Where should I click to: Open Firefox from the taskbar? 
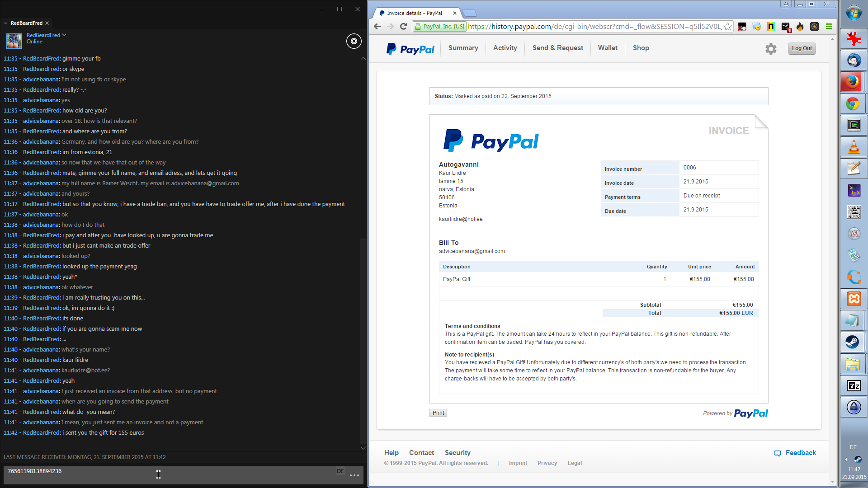tap(853, 82)
